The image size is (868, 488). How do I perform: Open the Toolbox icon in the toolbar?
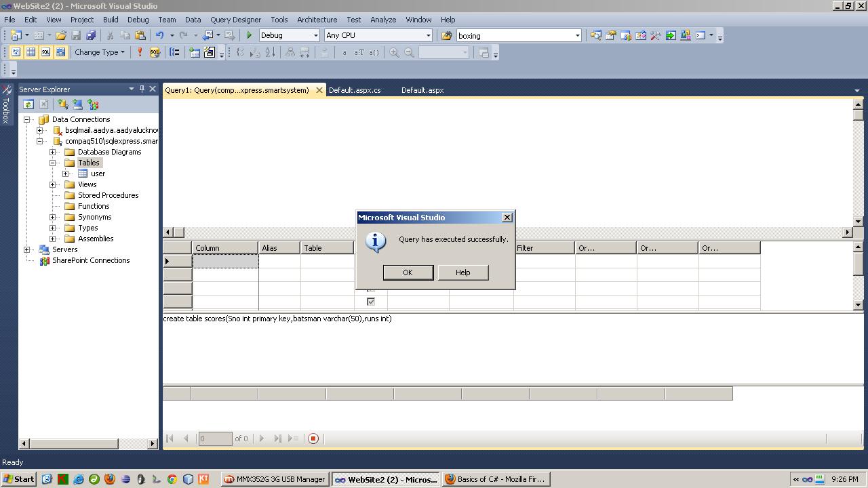pyautogui.click(x=655, y=35)
